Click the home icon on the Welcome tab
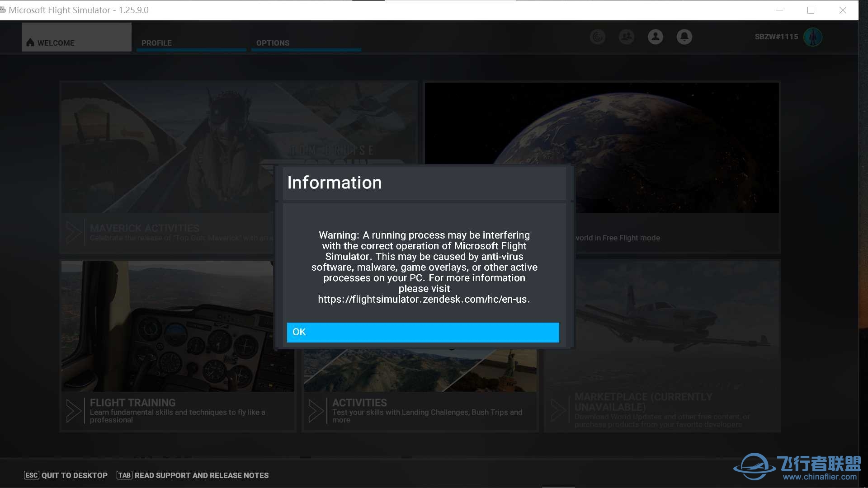This screenshot has height=488, width=868. coord(30,42)
